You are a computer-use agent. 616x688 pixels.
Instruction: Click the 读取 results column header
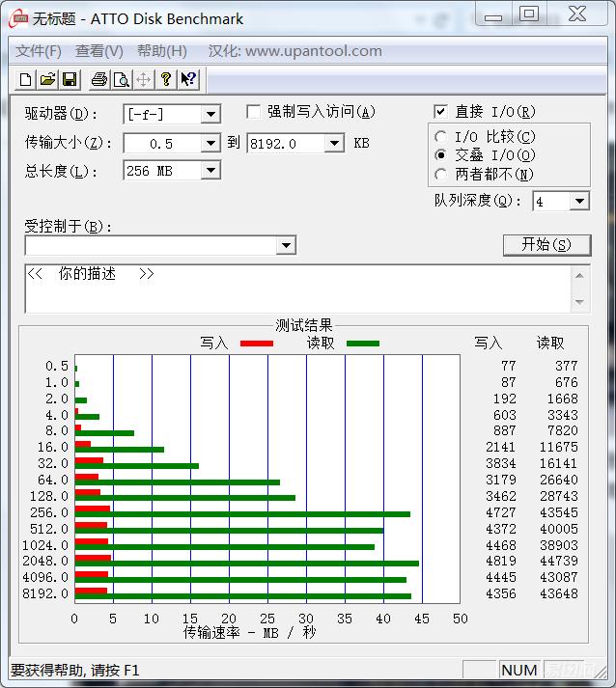point(550,343)
